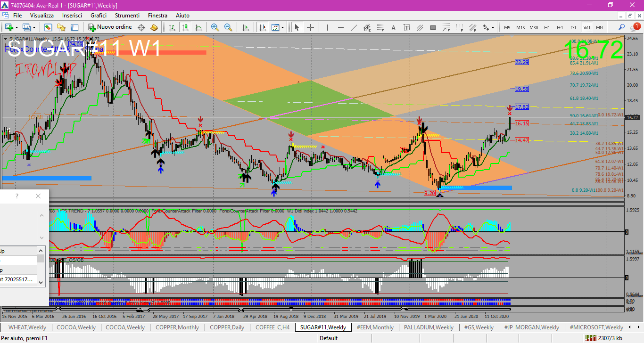The height and width of the screenshot is (343, 644).
Task: Select the rectangle shape tool
Action: pyautogui.click(x=433, y=27)
